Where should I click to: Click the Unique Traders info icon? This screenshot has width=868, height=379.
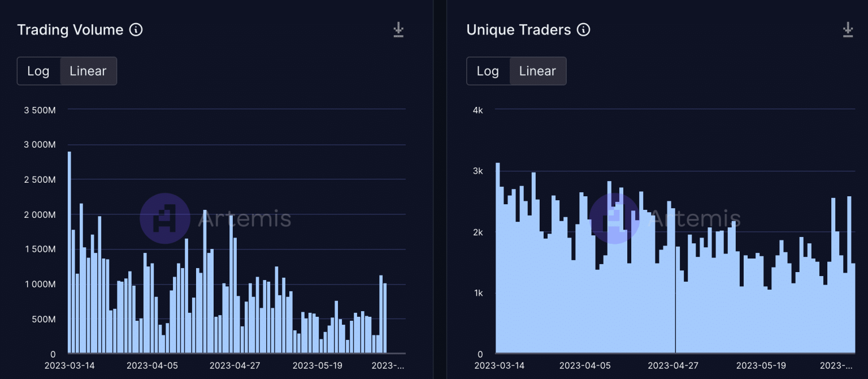coord(583,30)
